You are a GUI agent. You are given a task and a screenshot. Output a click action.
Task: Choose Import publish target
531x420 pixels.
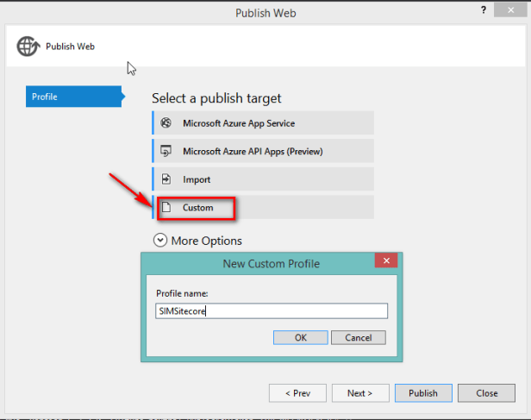[x=263, y=179]
